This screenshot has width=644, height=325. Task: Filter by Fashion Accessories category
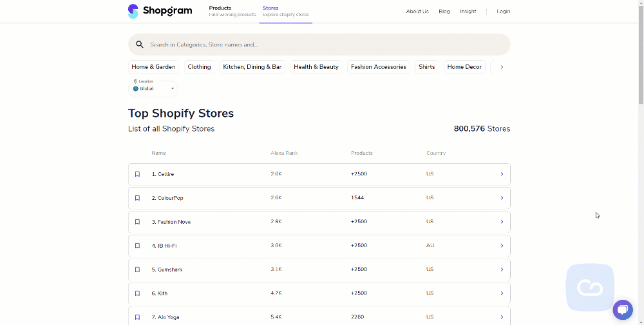click(378, 67)
